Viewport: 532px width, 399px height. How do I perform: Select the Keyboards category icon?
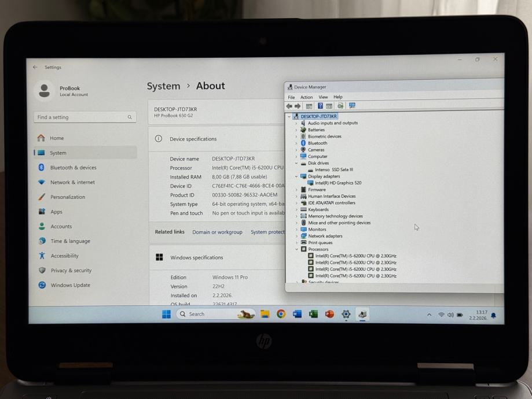(x=303, y=209)
